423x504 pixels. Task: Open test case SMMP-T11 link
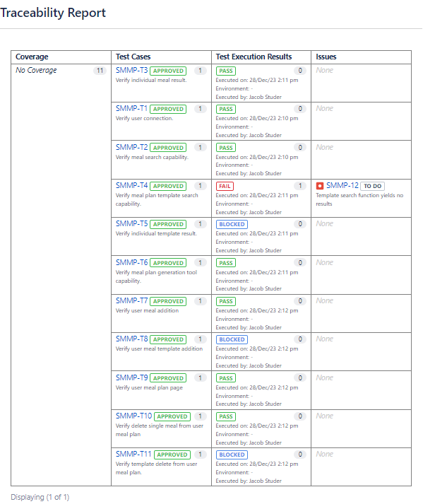click(133, 455)
